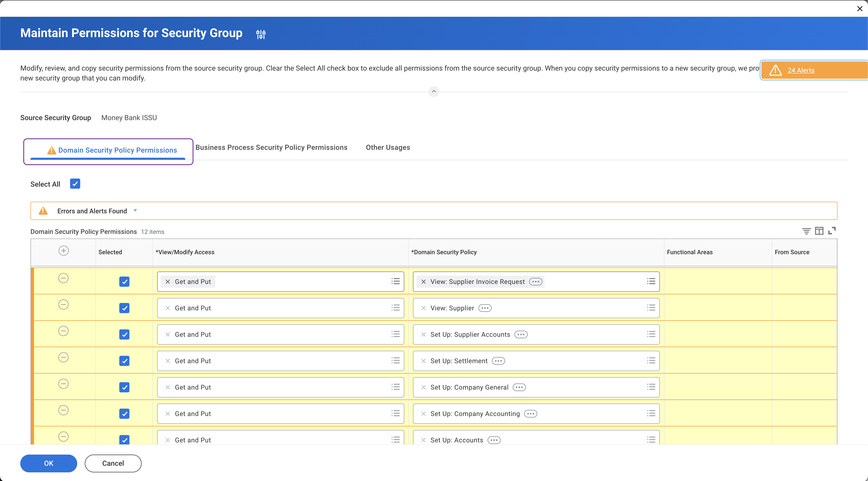This screenshot has width=868, height=481.
Task: Remove the View: Supplier row
Action: pos(63,305)
